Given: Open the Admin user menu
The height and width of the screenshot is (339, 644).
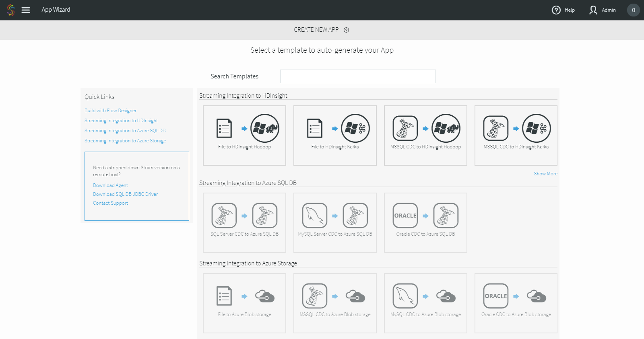Looking at the screenshot, I should [603, 10].
